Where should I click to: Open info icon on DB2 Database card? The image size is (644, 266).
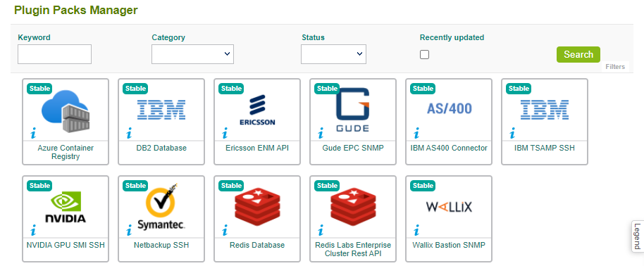[130, 133]
